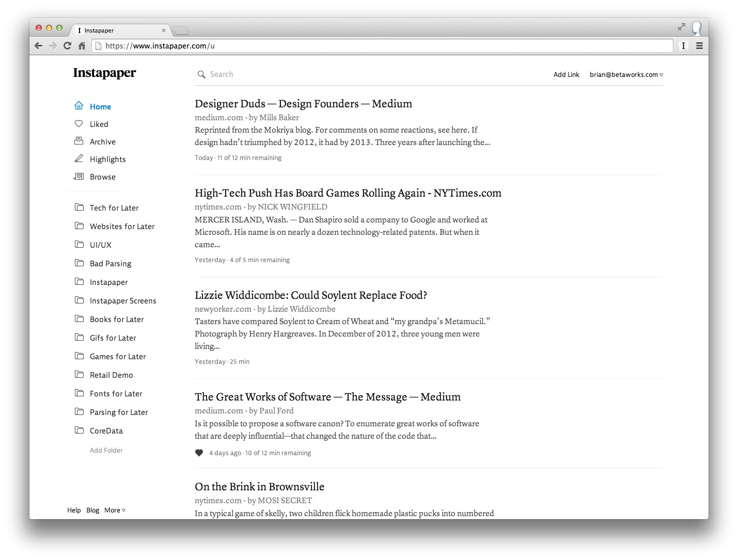The height and width of the screenshot is (560, 738).
Task: Open the browser hamburger menu
Action: [700, 45]
